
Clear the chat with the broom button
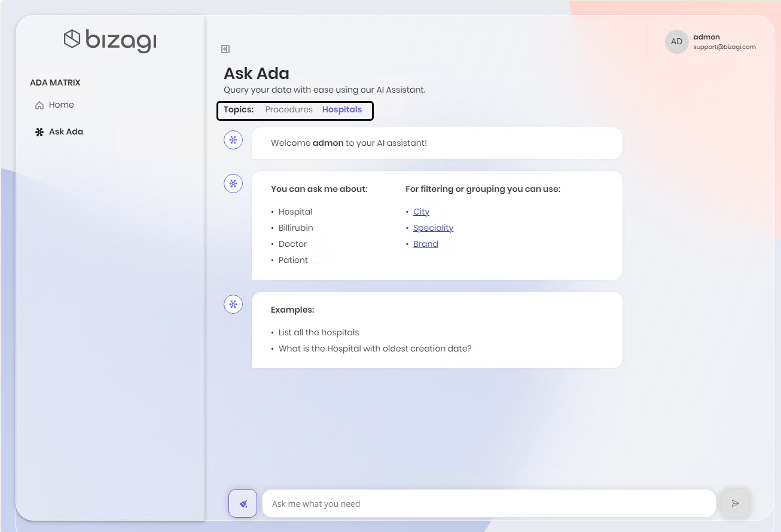pyautogui.click(x=243, y=503)
